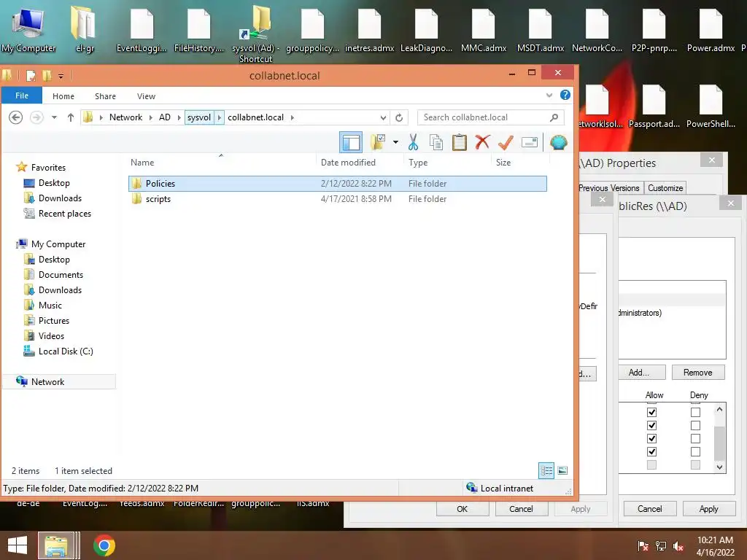Click the Chrome taskbar icon
Viewport: 747px width, 560px height.
pyautogui.click(x=104, y=545)
